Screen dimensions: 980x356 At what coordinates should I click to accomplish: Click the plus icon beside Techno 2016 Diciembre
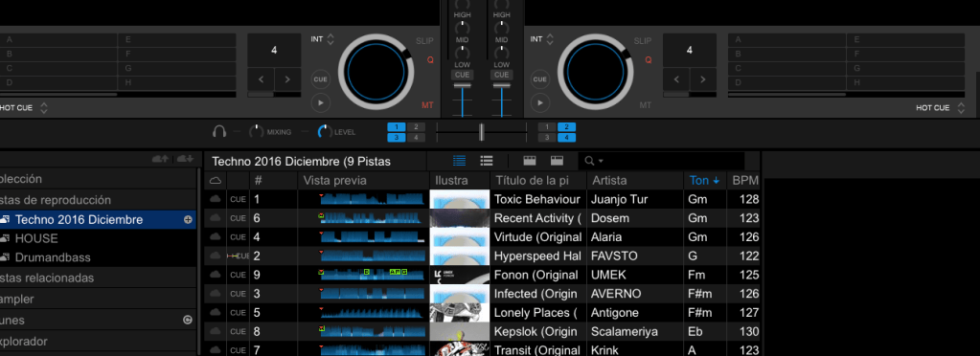188,220
